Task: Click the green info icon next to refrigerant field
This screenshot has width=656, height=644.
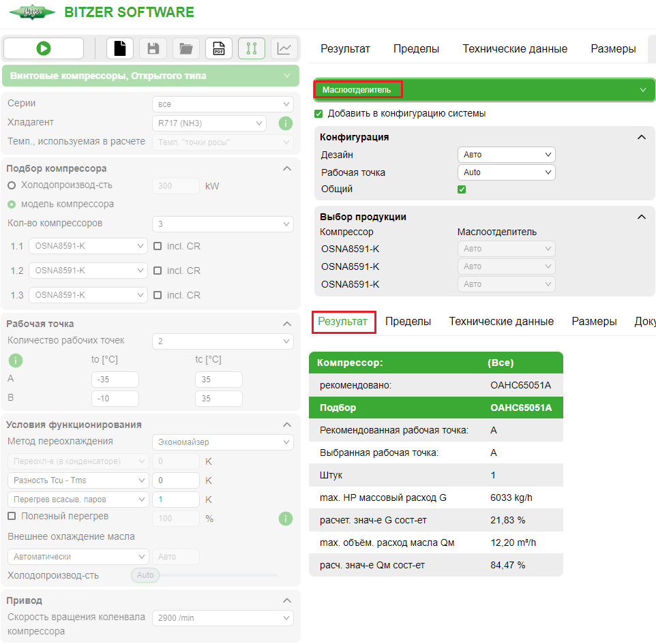Action: pyautogui.click(x=286, y=123)
